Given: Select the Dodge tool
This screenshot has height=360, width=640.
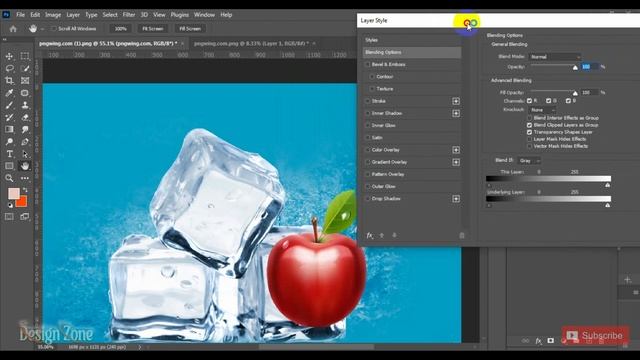Looking at the screenshot, I should [x=9, y=142].
